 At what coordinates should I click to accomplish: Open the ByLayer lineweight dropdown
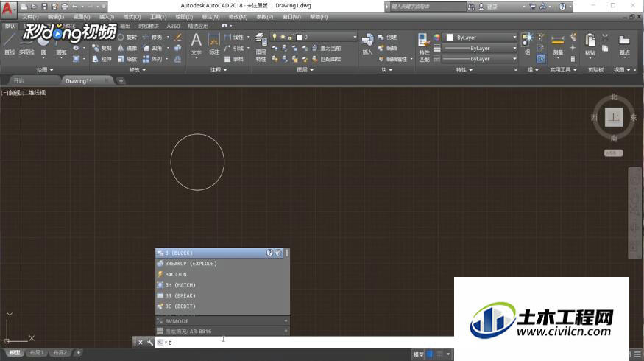[479, 48]
